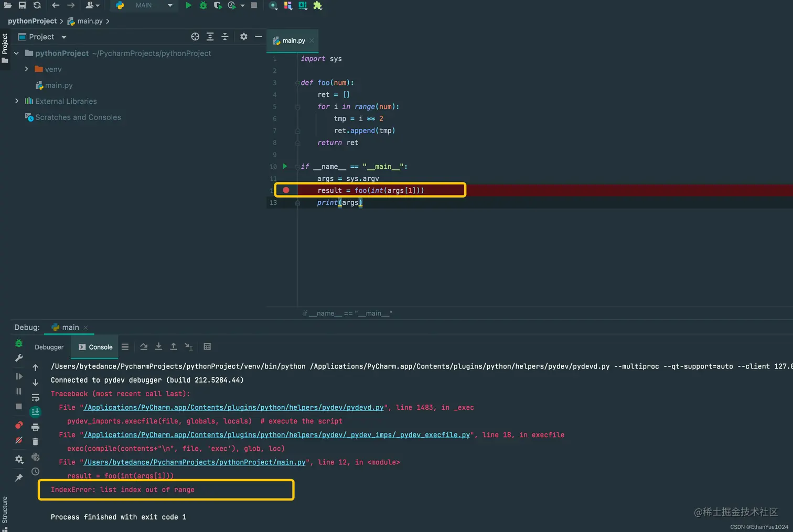The width and height of the screenshot is (793, 532).
Task: Locate the opened file with the target icon
Action: click(x=195, y=37)
